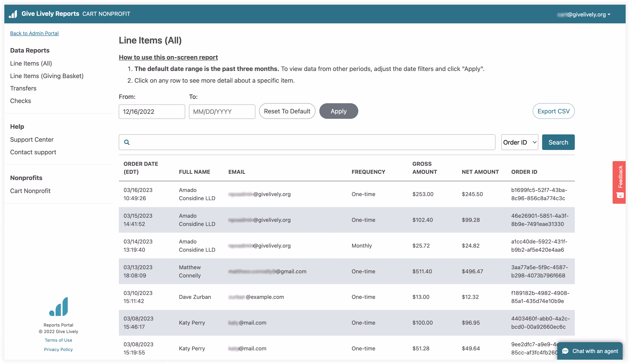Open Chat with an agent widget

click(x=590, y=351)
